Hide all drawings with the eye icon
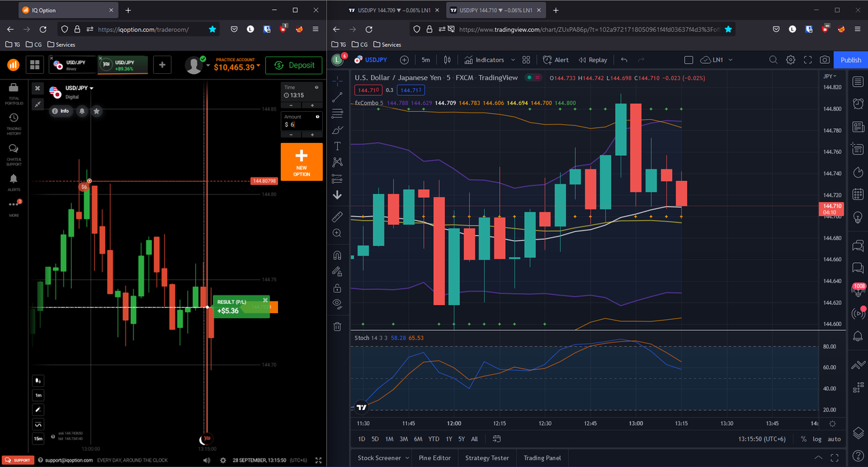The height and width of the screenshot is (467, 868). tap(337, 304)
